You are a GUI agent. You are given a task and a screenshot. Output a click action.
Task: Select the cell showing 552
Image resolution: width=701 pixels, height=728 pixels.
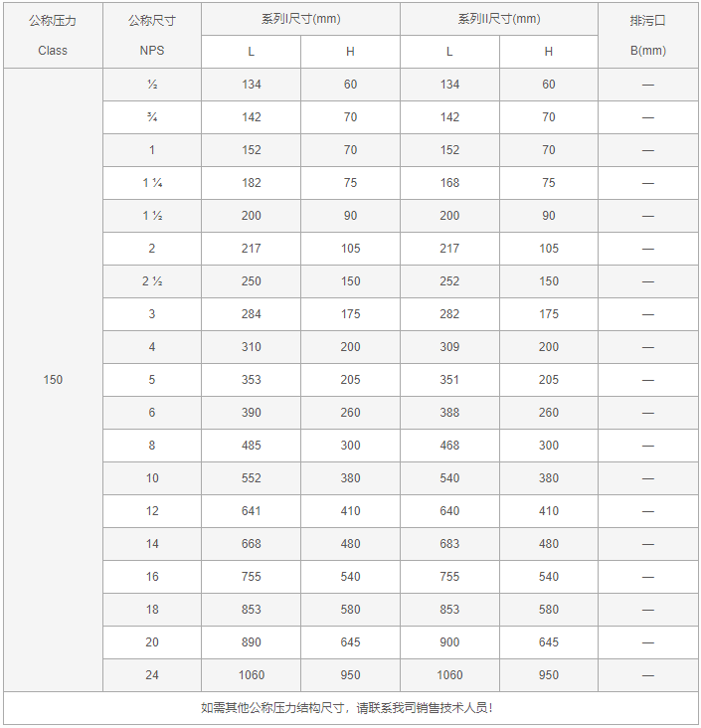[x=252, y=478]
